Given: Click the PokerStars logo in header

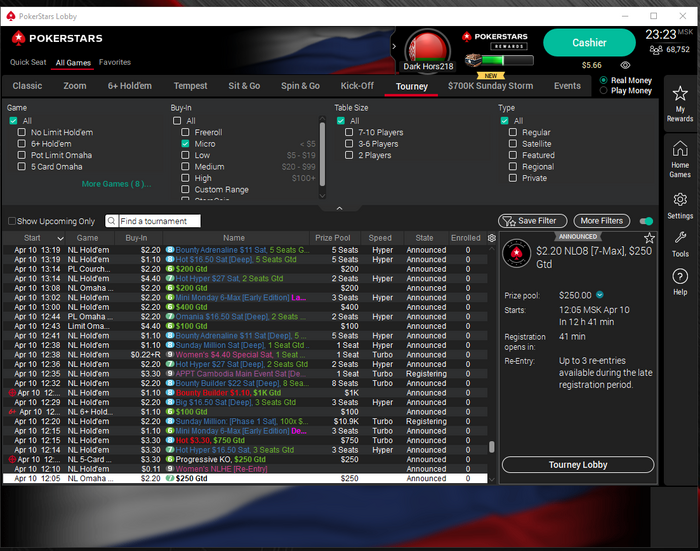Looking at the screenshot, I should 57,38.
